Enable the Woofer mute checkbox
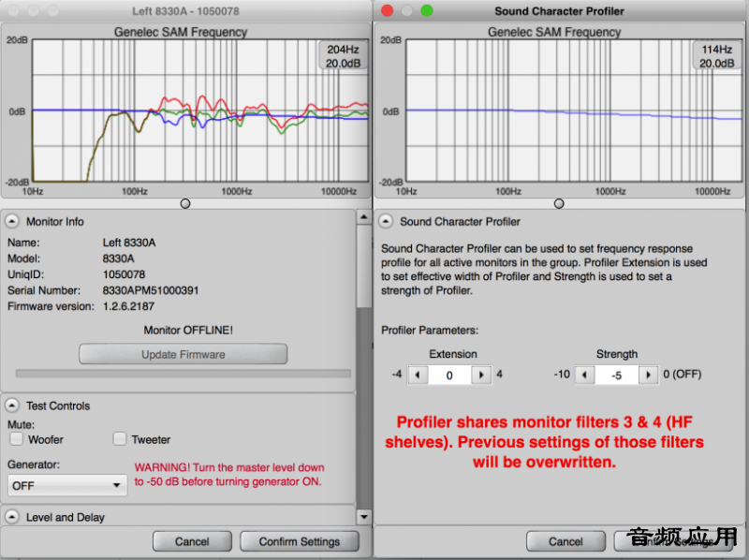 pyautogui.click(x=16, y=438)
